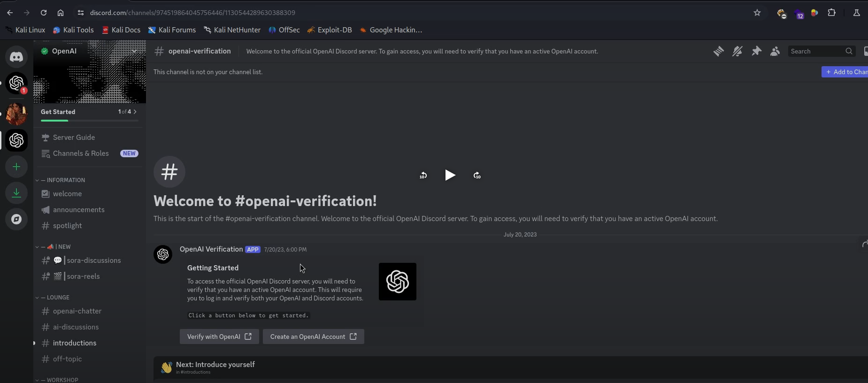The image size is (868, 383).
Task: Click the OpenAI logo embed thumbnail
Action: click(x=398, y=282)
